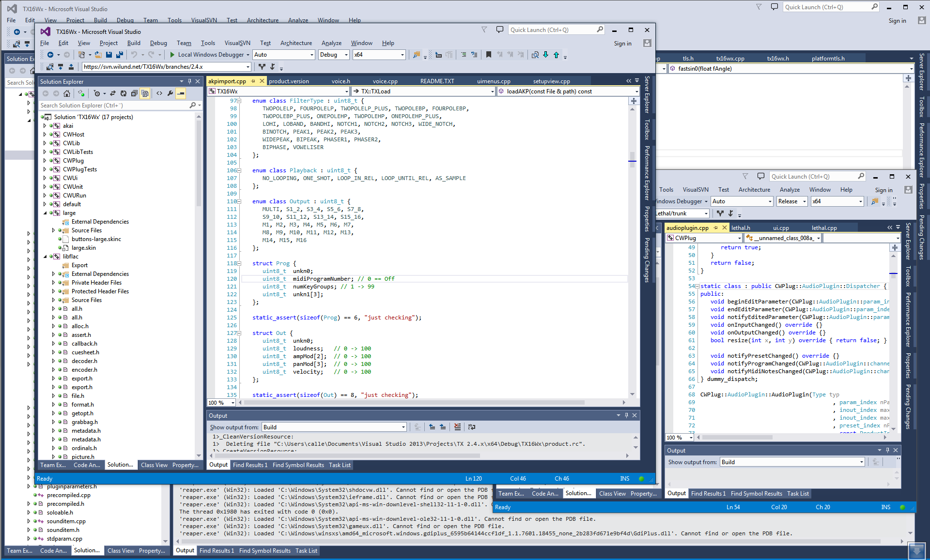Toggle Show All Files in Solution Explorer
This screenshot has height=560, width=930.
click(x=145, y=93)
